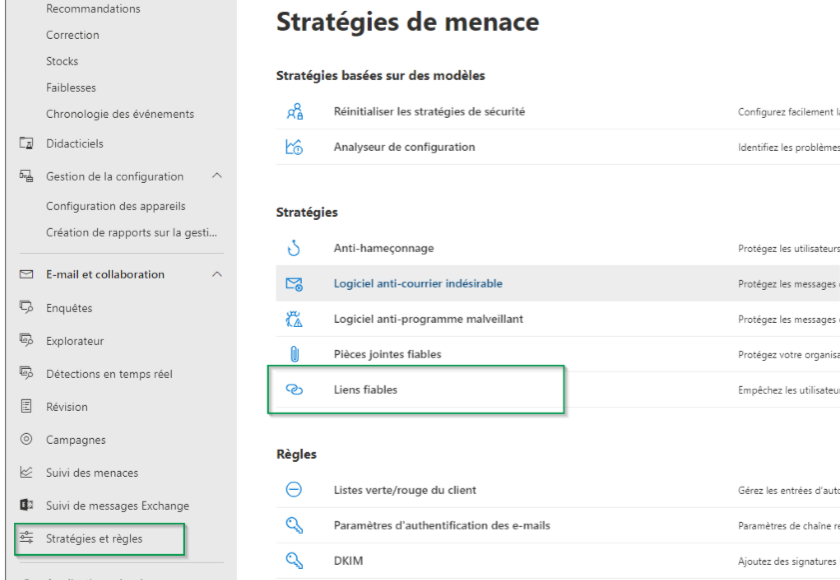The width and height of the screenshot is (840, 580).
Task: Open Suivi de messages Exchange
Action: [x=117, y=506]
